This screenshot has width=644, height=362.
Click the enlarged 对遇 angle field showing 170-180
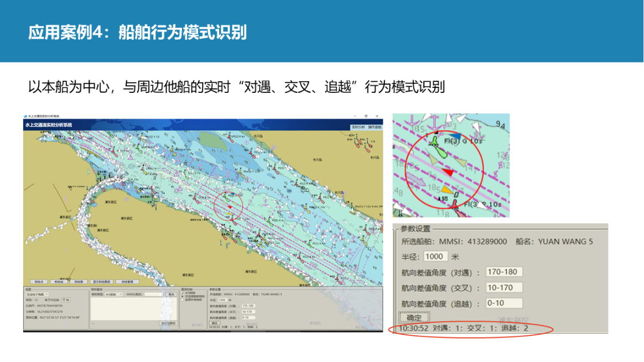point(503,272)
